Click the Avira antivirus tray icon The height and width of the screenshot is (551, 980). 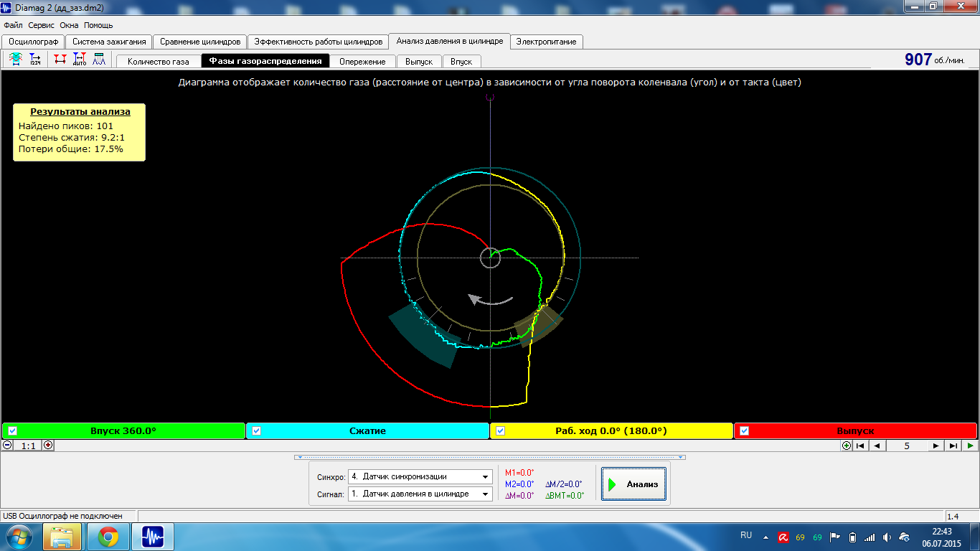(x=783, y=537)
